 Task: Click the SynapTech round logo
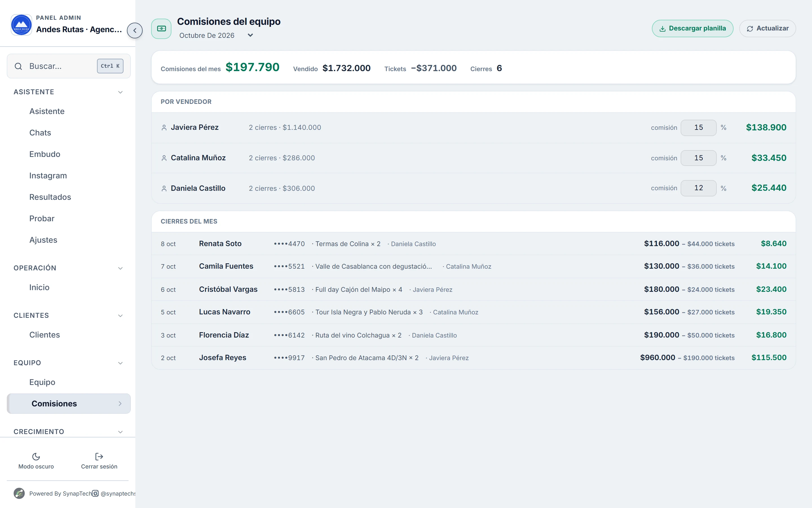click(x=19, y=493)
